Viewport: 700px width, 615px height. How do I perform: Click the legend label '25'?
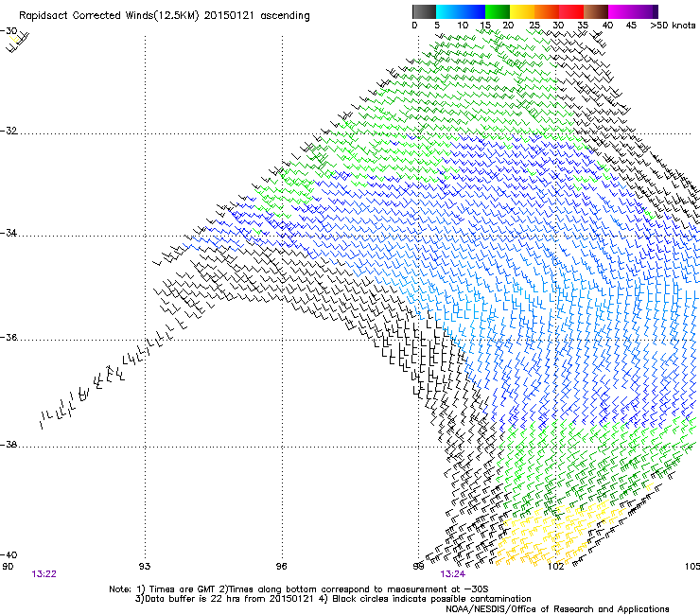[534, 26]
